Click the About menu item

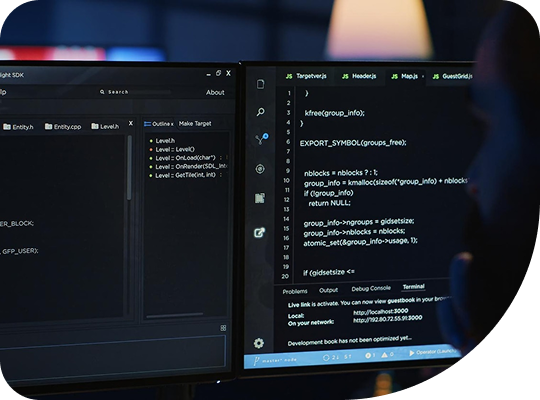coord(215,92)
